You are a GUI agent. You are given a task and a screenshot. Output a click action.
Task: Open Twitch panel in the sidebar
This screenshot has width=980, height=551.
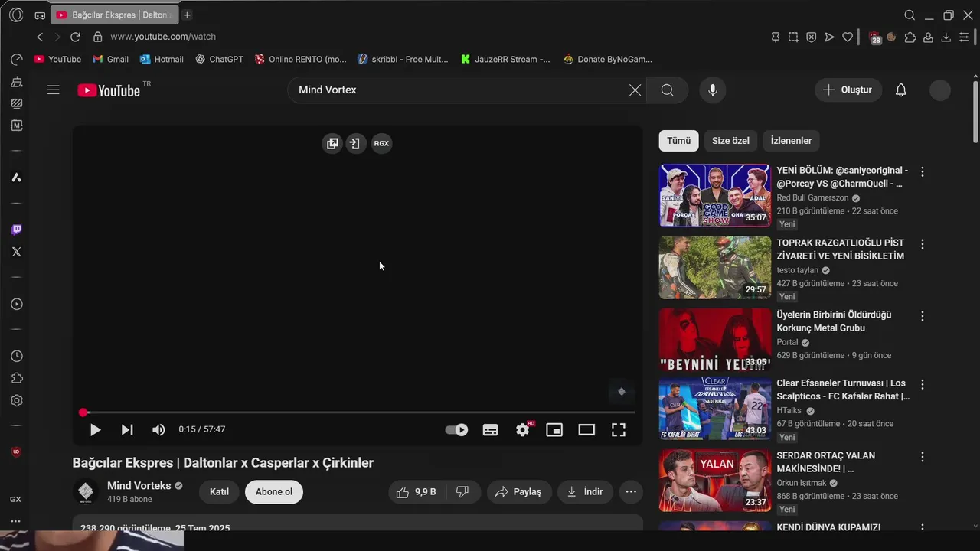point(16,230)
